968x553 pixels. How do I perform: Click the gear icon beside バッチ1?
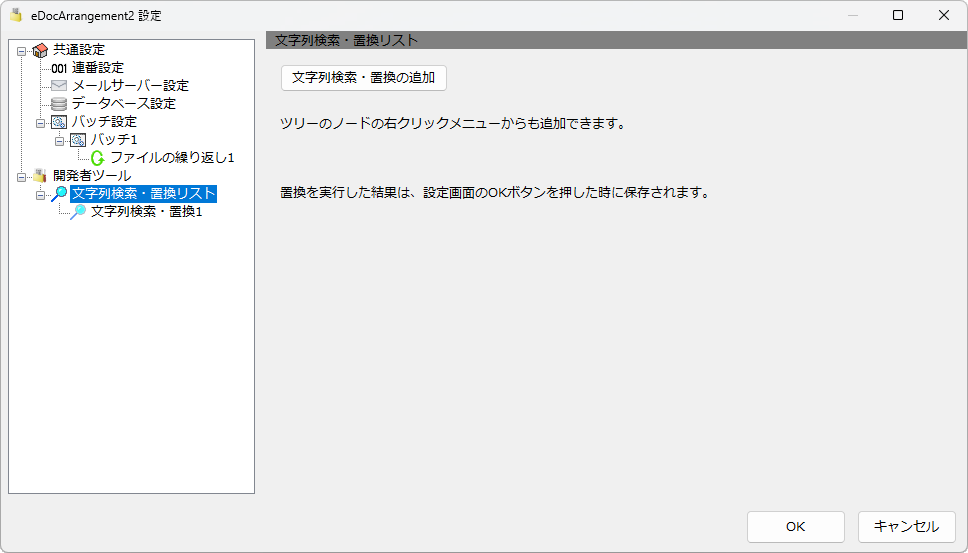pos(78,140)
